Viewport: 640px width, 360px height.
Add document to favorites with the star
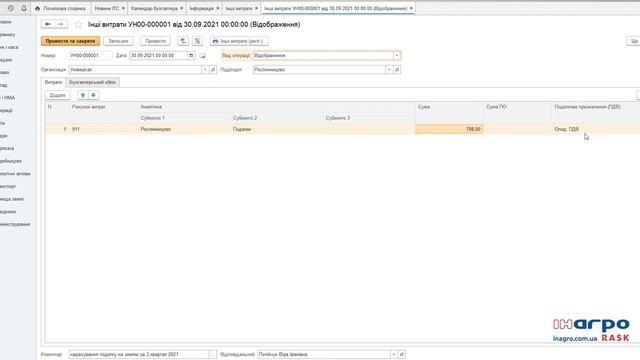tap(78, 24)
